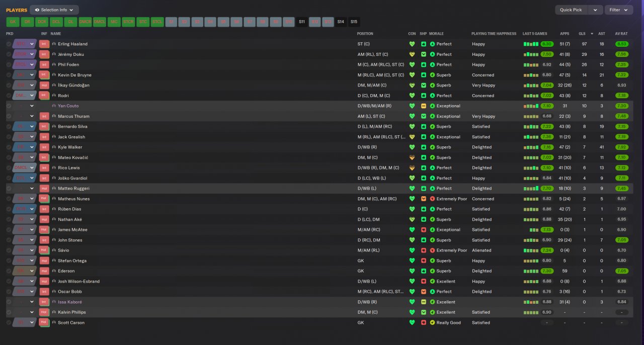The height and width of the screenshot is (345, 644).
Task: Open Erling Haaland player name link
Action: pos(72,44)
